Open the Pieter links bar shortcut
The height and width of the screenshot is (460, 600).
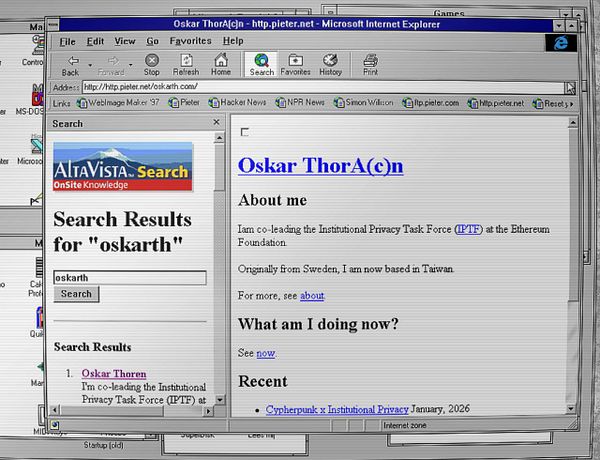184,103
